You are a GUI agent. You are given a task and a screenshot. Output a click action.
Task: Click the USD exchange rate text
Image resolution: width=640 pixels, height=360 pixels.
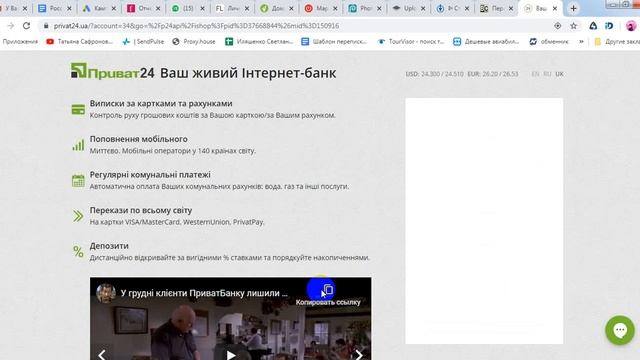tap(434, 74)
